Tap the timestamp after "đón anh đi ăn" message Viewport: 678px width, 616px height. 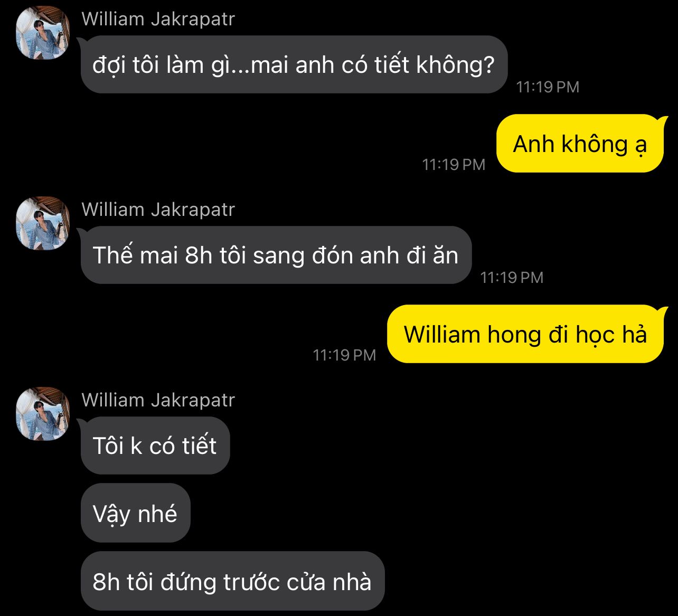tap(512, 278)
